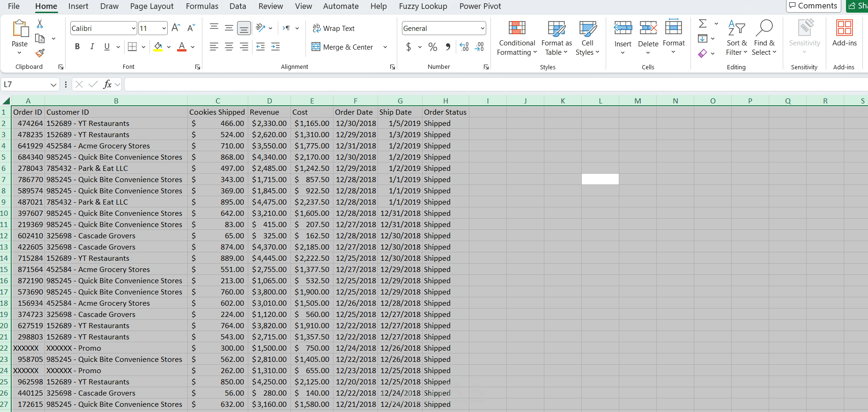
Task: Open the Name Box dropdown for L7
Action: [53, 85]
